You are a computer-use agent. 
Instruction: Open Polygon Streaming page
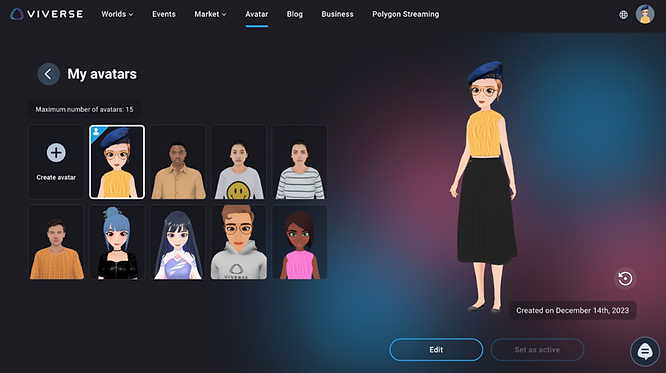pyautogui.click(x=406, y=14)
